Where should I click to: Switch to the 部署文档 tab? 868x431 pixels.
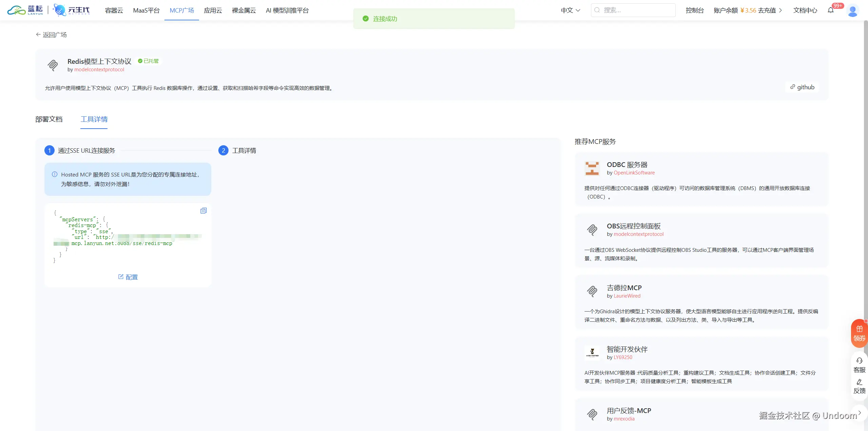[49, 119]
